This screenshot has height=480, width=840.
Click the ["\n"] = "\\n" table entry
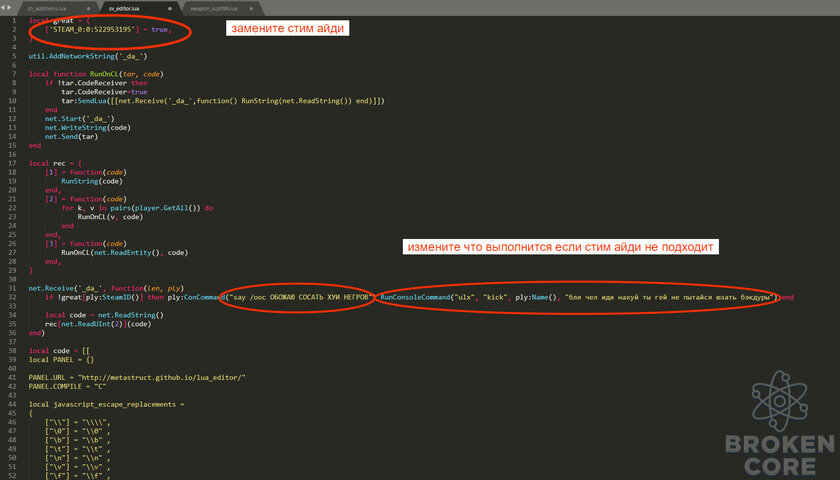(78, 458)
